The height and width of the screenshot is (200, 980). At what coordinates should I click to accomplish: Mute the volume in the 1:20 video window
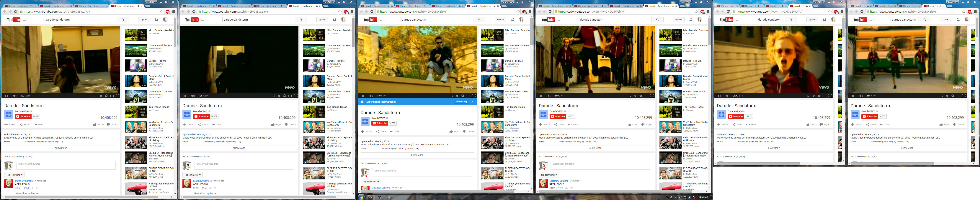193,96
